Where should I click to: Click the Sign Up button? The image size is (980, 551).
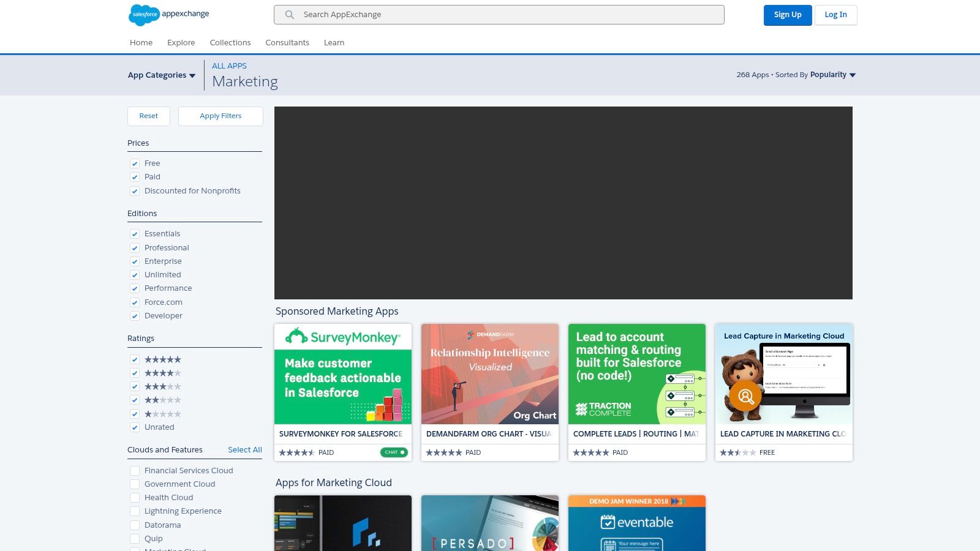pyautogui.click(x=788, y=15)
